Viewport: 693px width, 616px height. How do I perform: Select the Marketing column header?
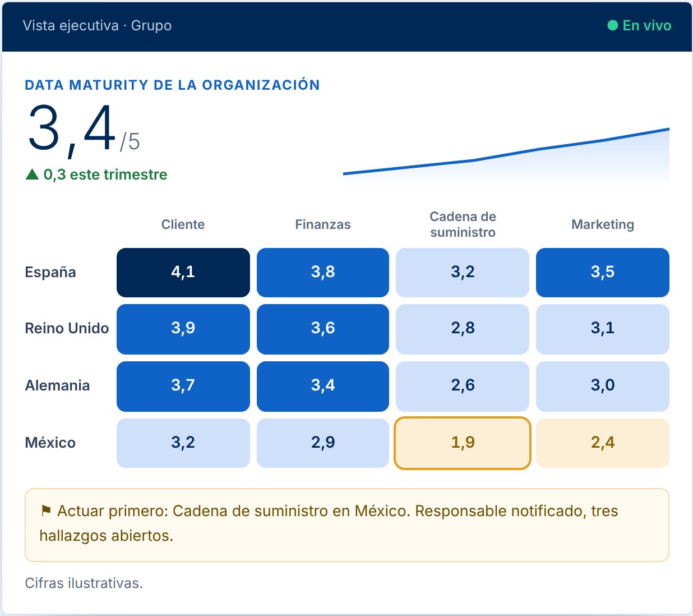point(603,224)
